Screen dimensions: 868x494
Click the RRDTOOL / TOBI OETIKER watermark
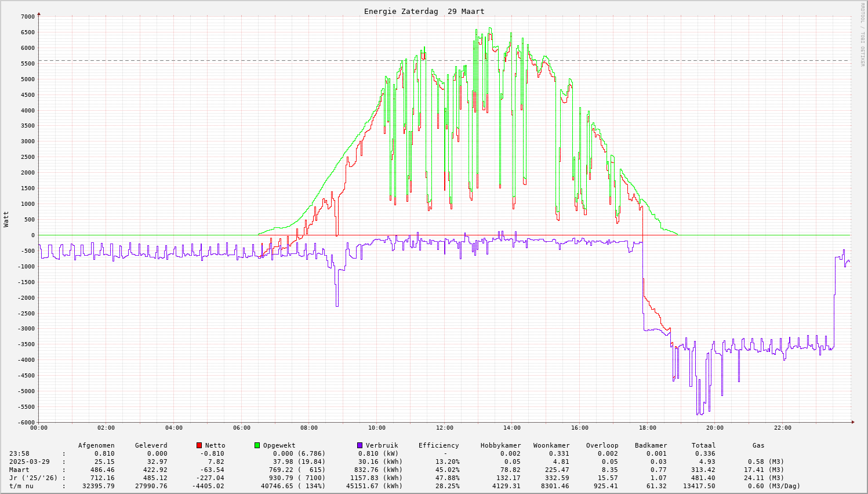[x=862, y=34]
